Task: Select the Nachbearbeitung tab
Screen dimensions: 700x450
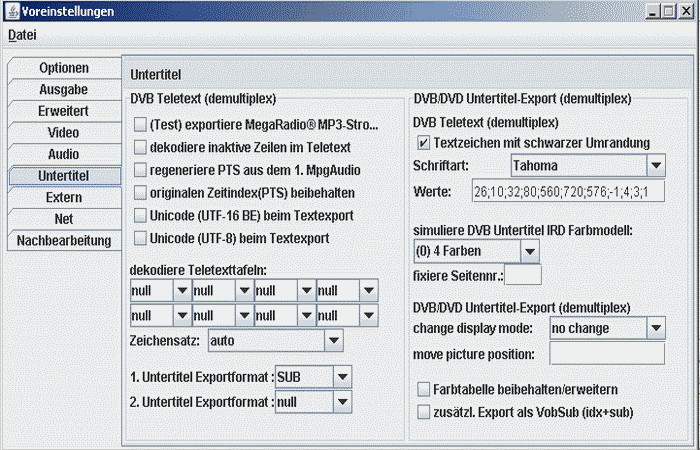Action: coord(64,241)
